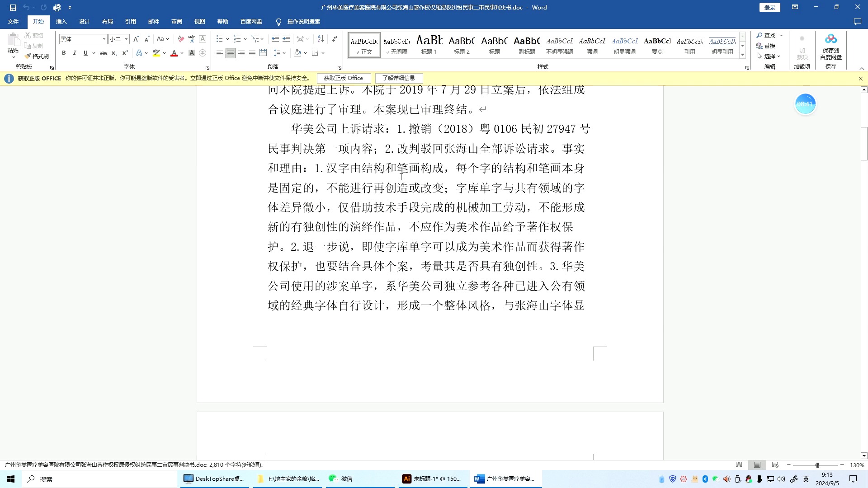The height and width of the screenshot is (488, 868).
Task: Click the Format Painter (格式刷) tool
Action: [x=37, y=56]
